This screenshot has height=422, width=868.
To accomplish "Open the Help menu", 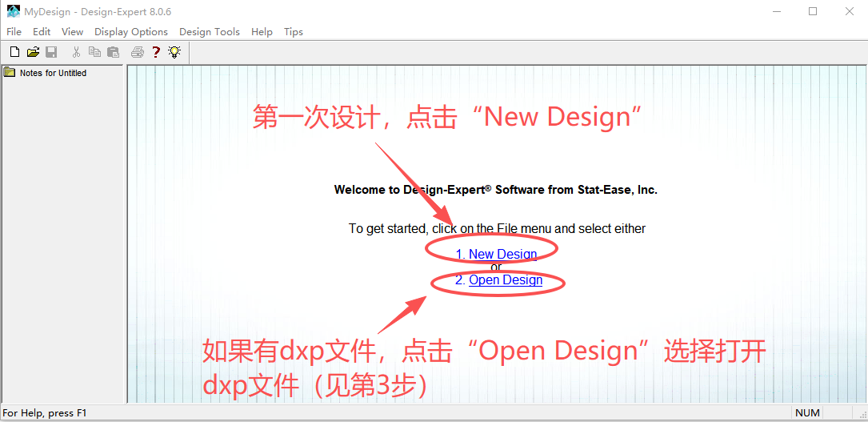I will pos(262,32).
